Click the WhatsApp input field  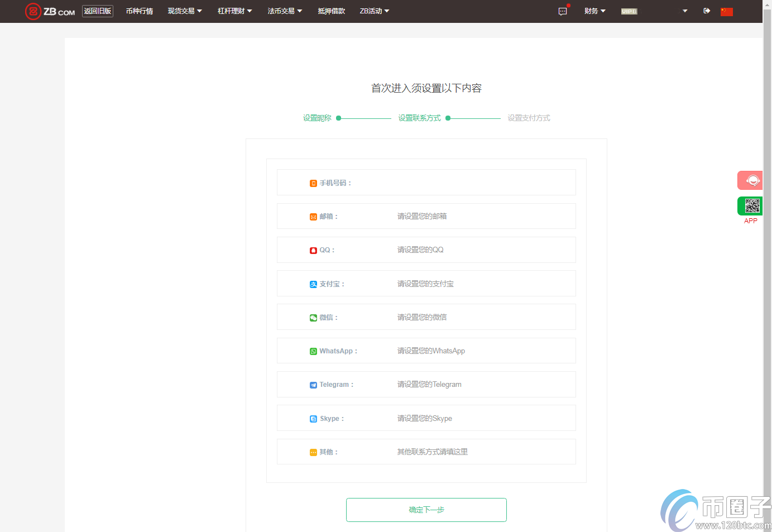[426, 351]
